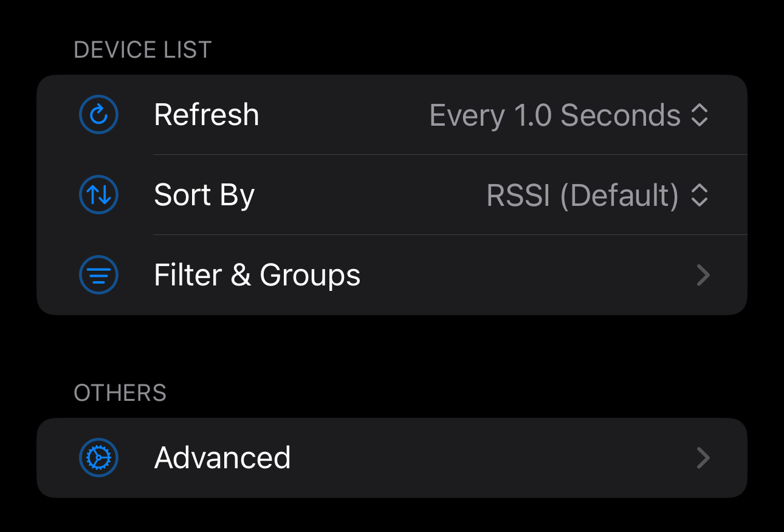Screen dimensions: 784x532
Task: Select the "RSSI (Default)" sort value
Action: click(x=582, y=195)
